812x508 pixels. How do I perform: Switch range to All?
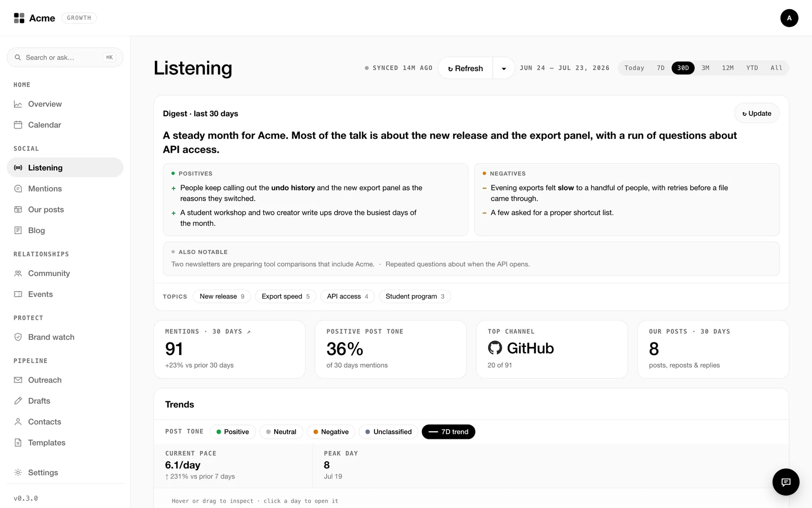(x=776, y=68)
